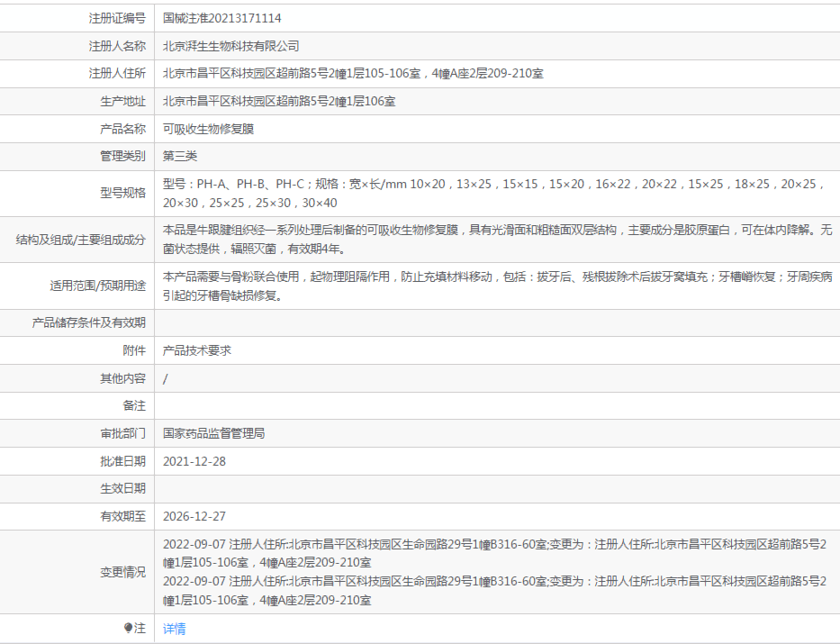Select the approval date 2021-12-28

[194, 461]
